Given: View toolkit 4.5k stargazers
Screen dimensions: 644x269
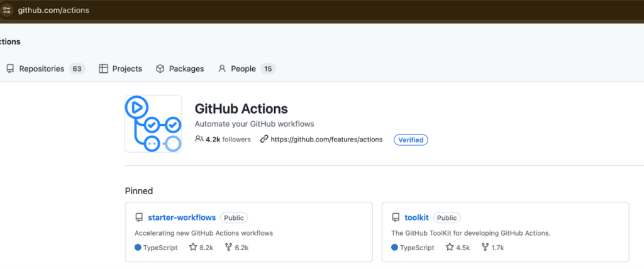Looking at the screenshot, I should [458, 248].
